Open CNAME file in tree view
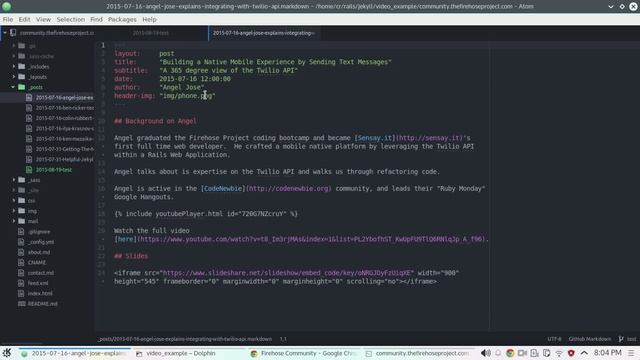640x360 pixels. click(x=37, y=262)
